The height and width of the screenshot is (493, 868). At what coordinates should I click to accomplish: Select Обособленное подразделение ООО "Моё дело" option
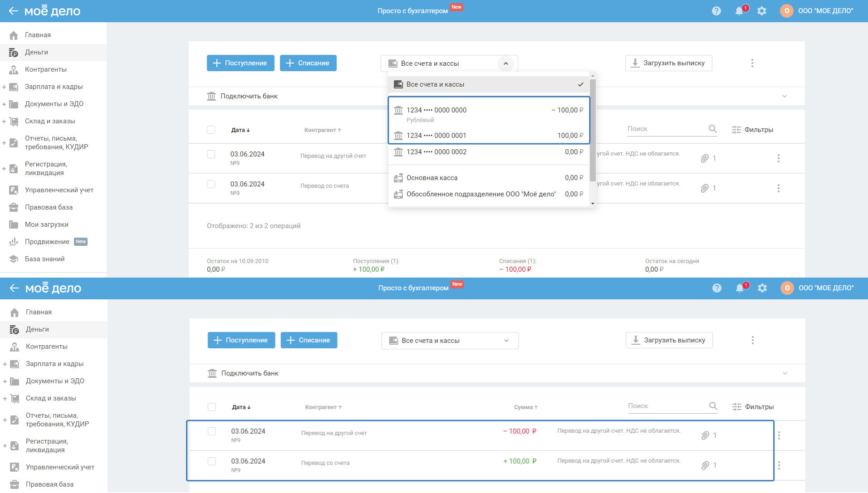point(489,194)
